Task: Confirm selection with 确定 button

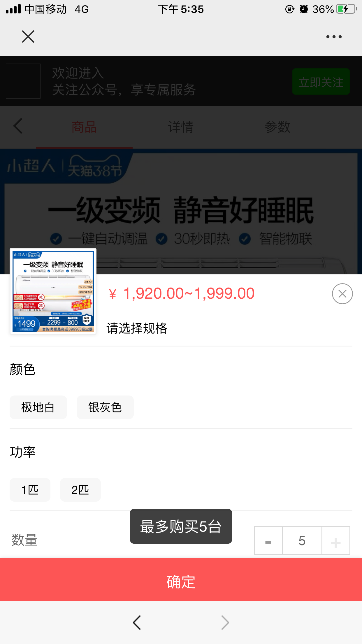Action: tap(181, 580)
